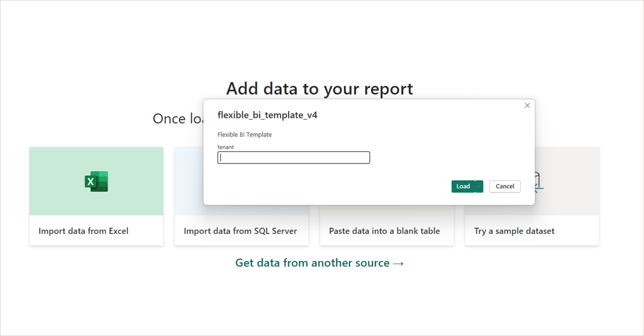Screen dimensions: 644x336
Task: Select Paste data into a blank table
Action: click(x=384, y=231)
